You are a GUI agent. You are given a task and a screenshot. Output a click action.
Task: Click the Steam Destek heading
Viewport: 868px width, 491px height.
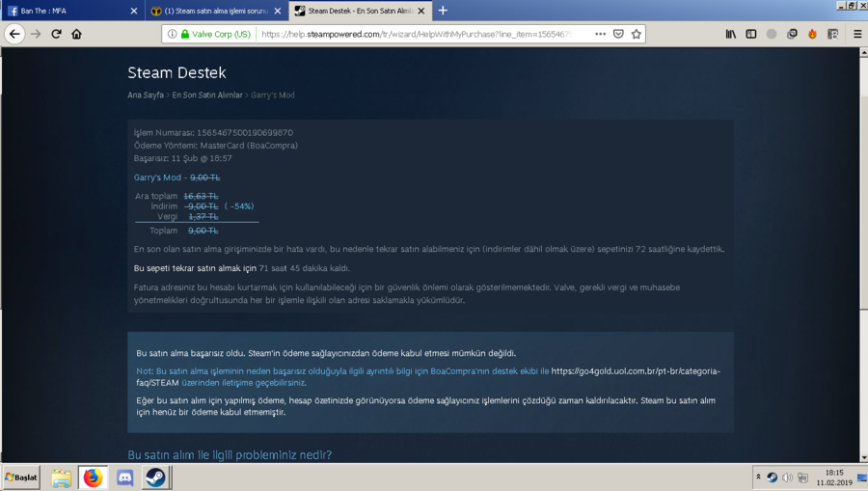(176, 73)
